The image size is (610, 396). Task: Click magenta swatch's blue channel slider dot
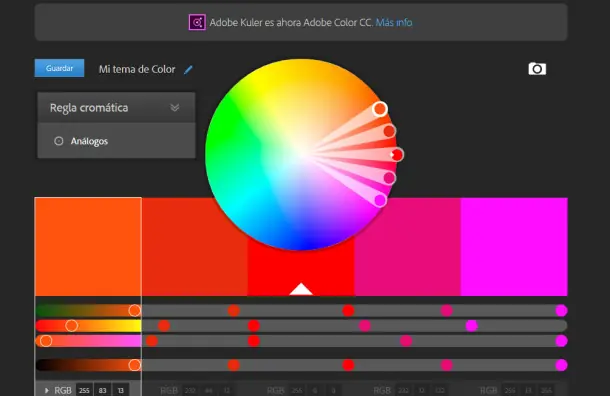[x=561, y=341]
